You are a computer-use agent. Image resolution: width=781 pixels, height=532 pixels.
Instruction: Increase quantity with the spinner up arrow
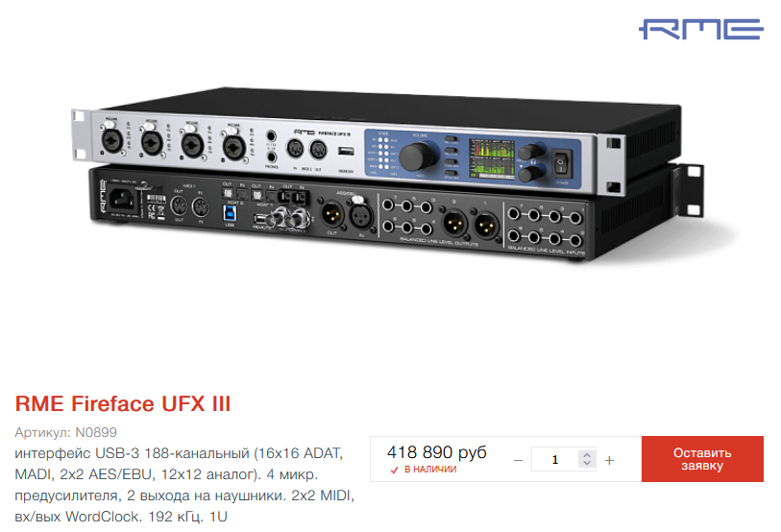click(x=587, y=455)
